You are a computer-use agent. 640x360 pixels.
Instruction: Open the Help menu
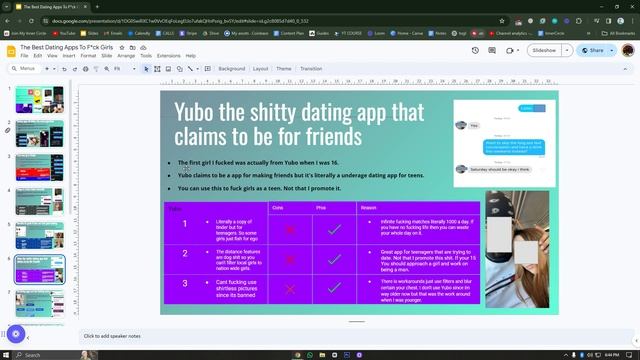point(191,56)
